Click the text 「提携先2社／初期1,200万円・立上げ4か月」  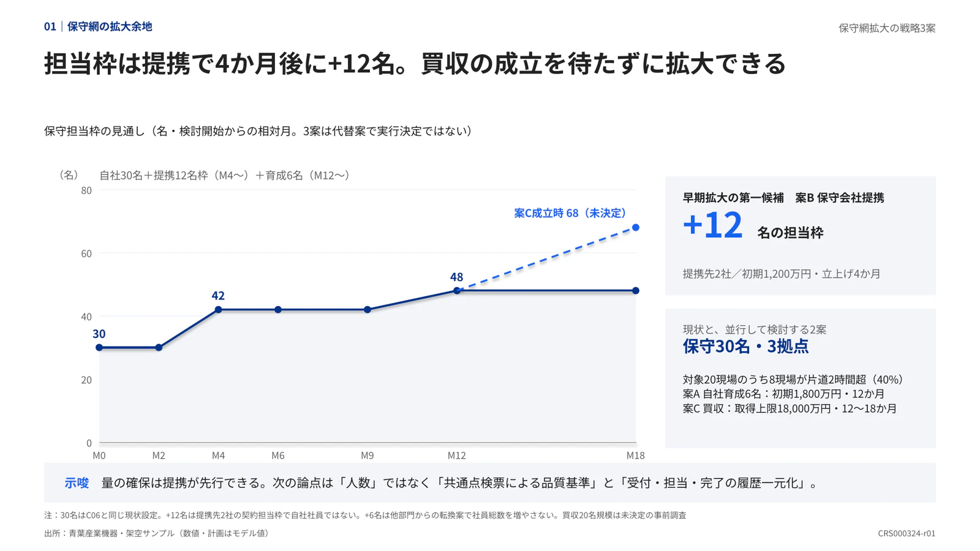click(x=782, y=274)
